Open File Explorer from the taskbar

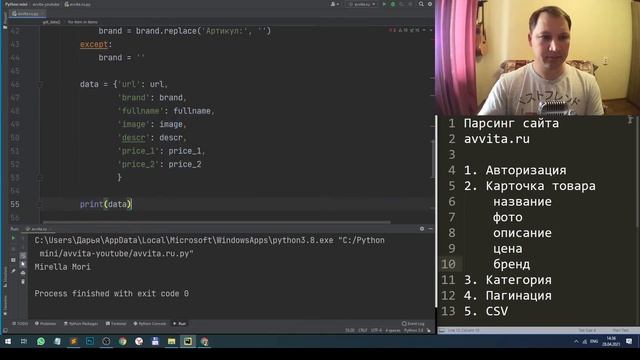[171, 341]
